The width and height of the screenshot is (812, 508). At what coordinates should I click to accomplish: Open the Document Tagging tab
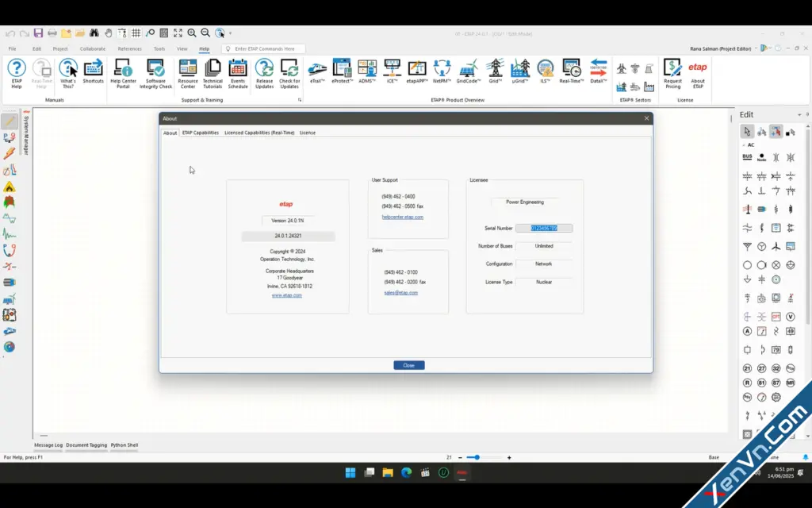[86, 445]
